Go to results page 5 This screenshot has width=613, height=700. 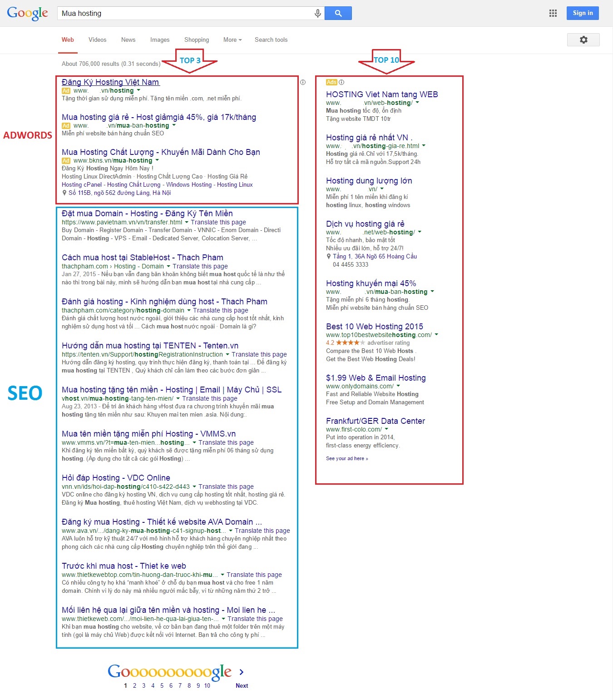[x=162, y=686]
